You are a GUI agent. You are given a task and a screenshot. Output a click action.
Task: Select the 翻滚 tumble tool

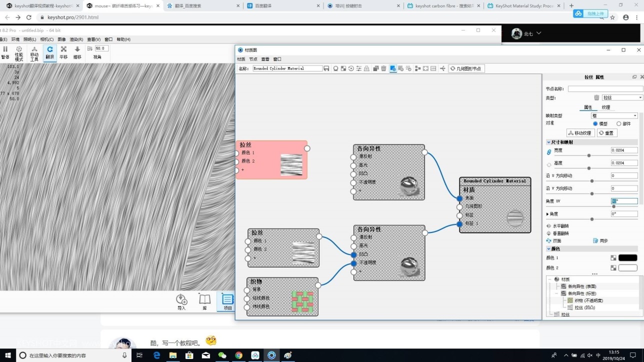tap(50, 52)
